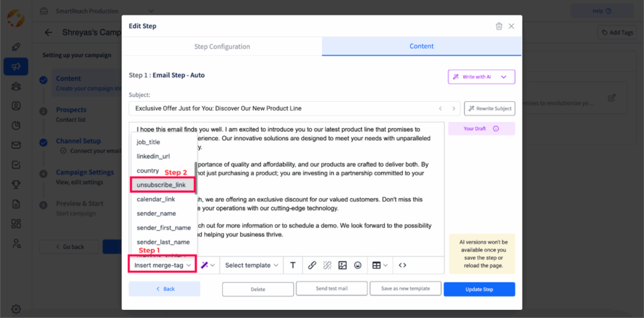The image size is (644, 318).
Task: Select the text formatting T icon
Action: coord(293,266)
